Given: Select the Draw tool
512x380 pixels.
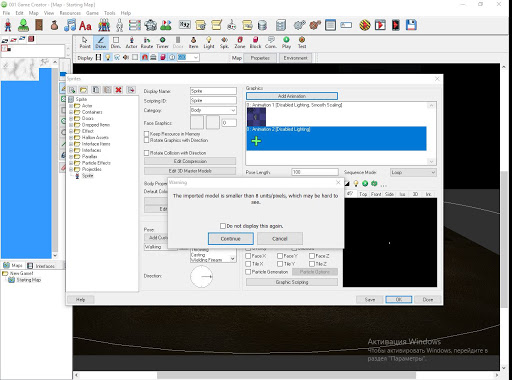Looking at the screenshot, I should click(x=101, y=43).
